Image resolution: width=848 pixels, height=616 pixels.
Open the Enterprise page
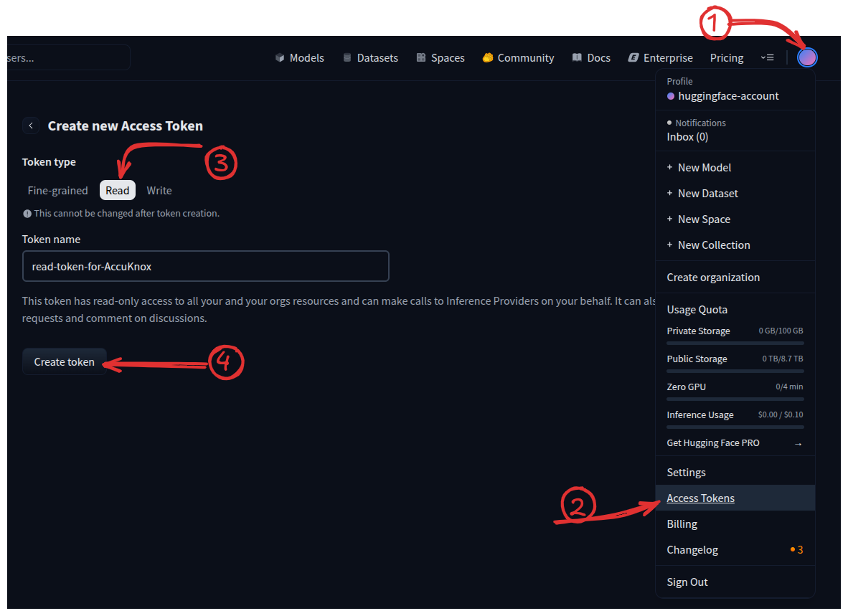click(660, 58)
